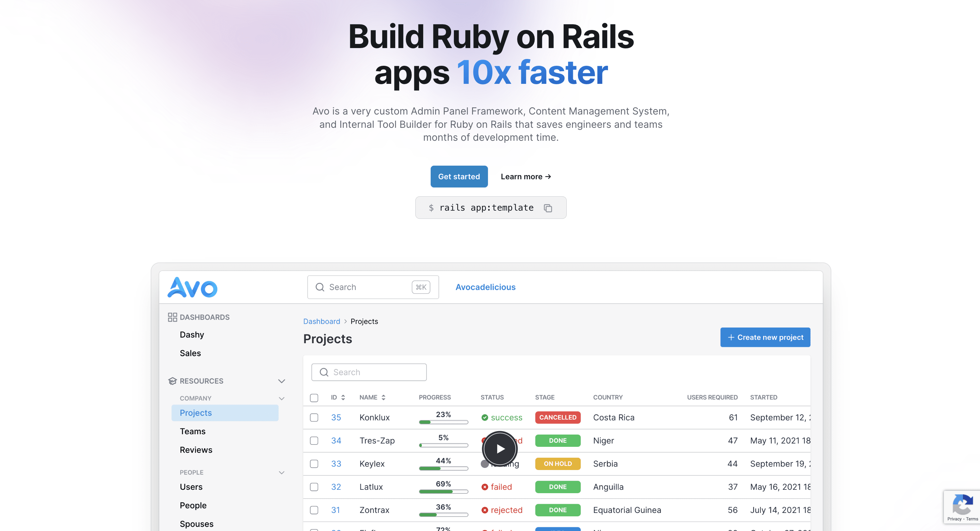Screen dimensions: 980x531
Task: Toggle checkbox for project Konklux row
Action: (315, 417)
